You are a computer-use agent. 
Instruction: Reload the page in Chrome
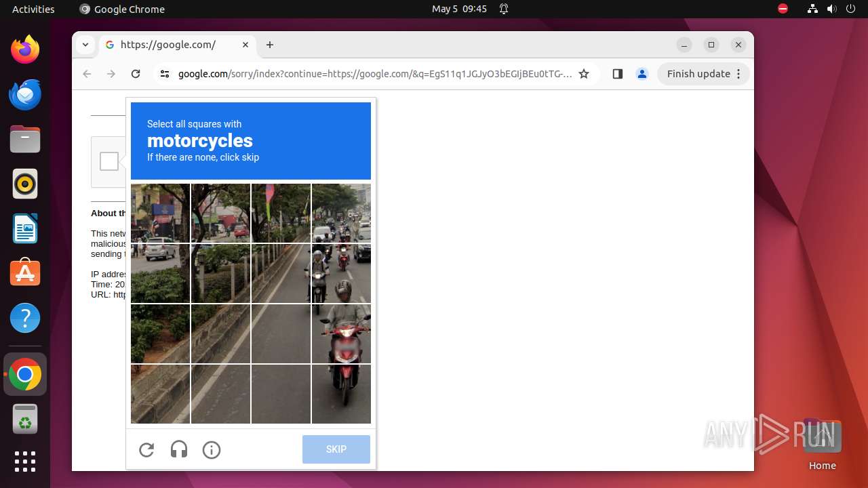136,74
